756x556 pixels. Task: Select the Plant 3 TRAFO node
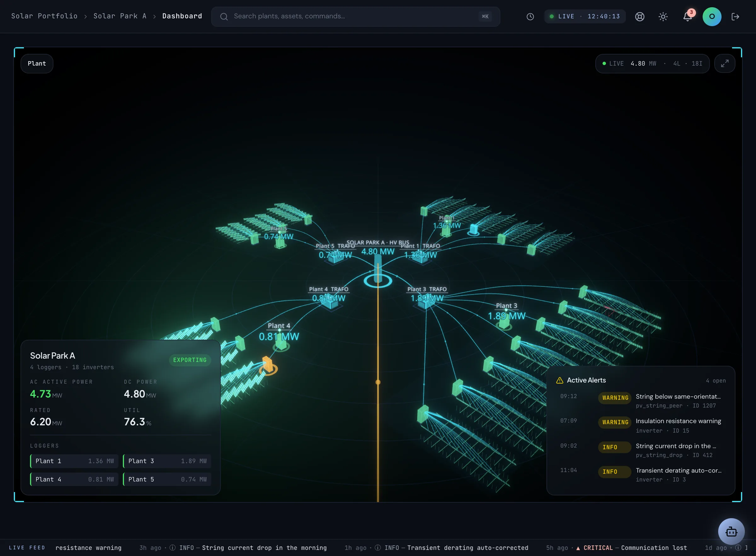(x=426, y=301)
